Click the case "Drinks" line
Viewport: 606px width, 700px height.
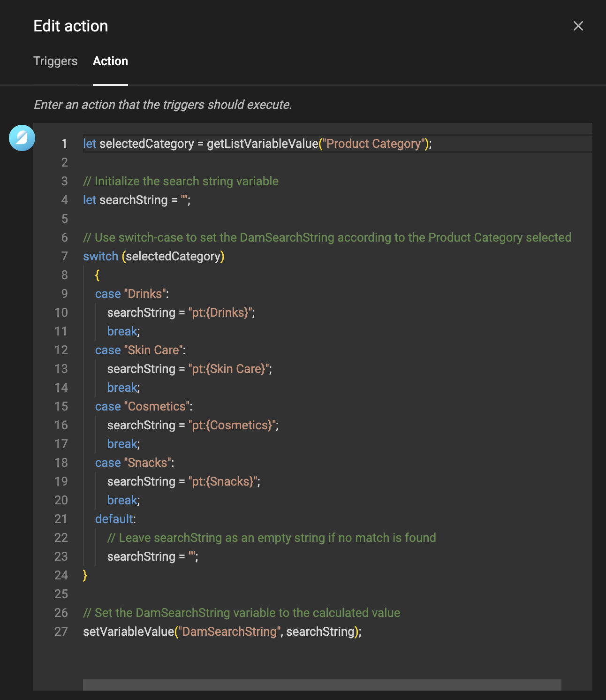coord(132,294)
